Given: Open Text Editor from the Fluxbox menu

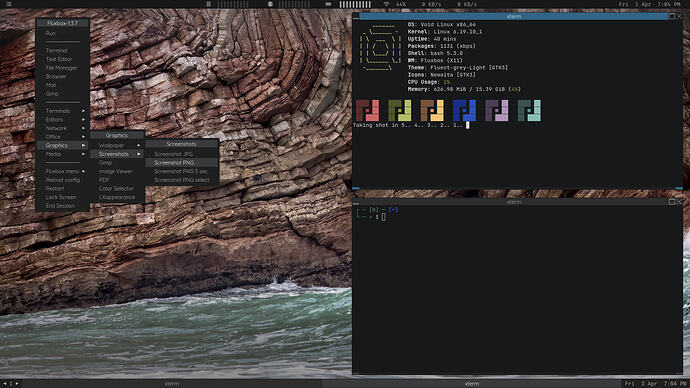Looking at the screenshot, I should tap(62, 59).
